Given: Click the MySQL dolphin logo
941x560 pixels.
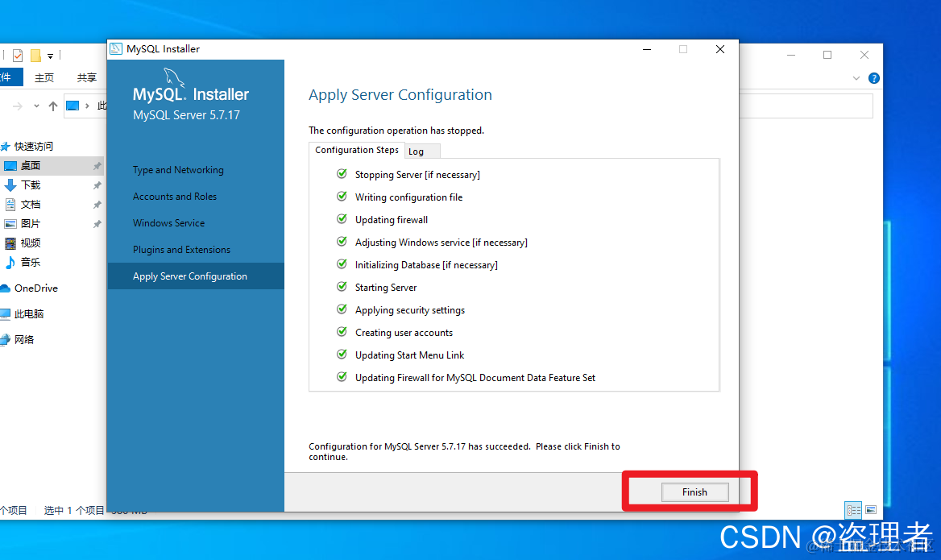Looking at the screenshot, I should pyautogui.click(x=173, y=77).
